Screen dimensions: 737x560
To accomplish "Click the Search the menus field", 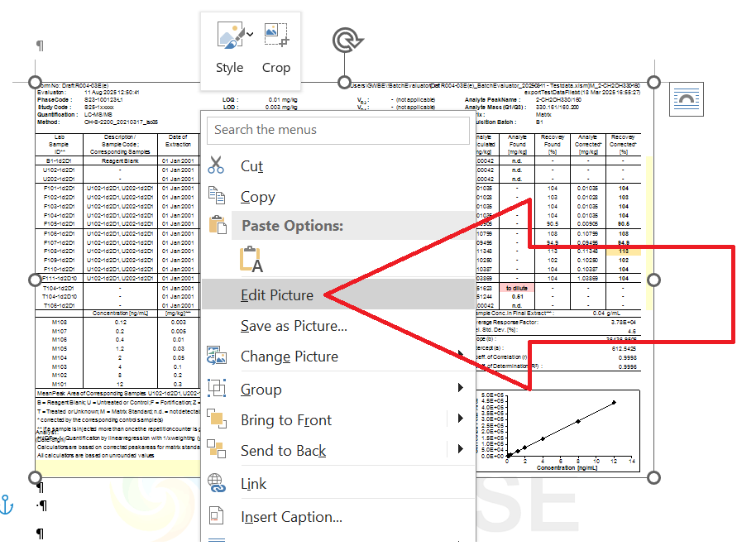I will tap(338, 129).
